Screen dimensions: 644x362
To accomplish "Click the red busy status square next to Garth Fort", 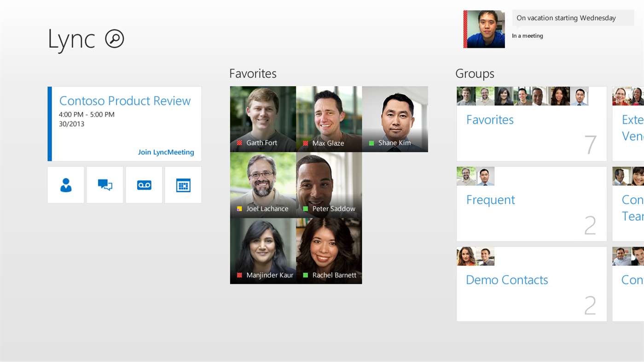I will tap(239, 143).
